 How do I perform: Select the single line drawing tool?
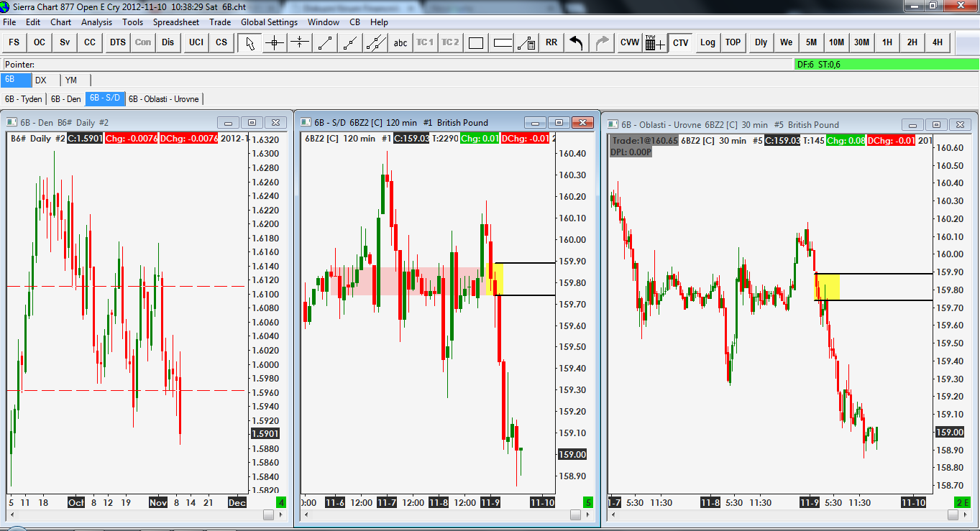pos(325,42)
